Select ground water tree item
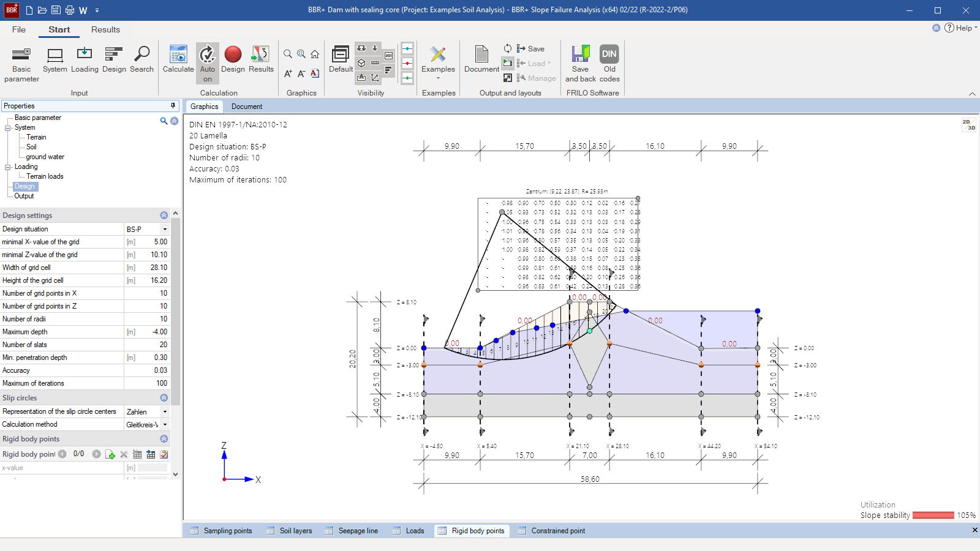The width and height of the screenshot is (980, 551). point(45,157)
